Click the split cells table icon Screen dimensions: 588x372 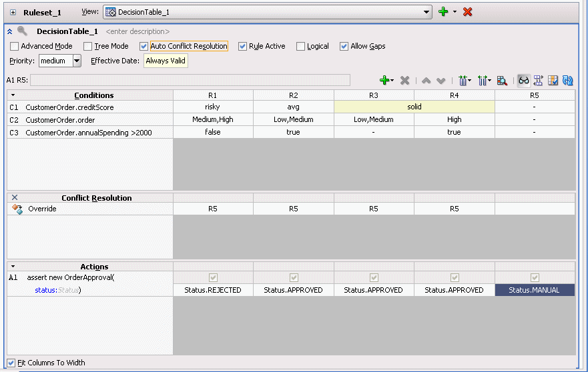click(x=483, y=81)
